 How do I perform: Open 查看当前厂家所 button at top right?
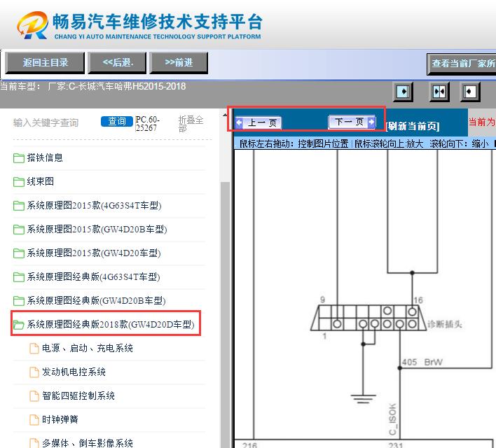pos(462,64)
